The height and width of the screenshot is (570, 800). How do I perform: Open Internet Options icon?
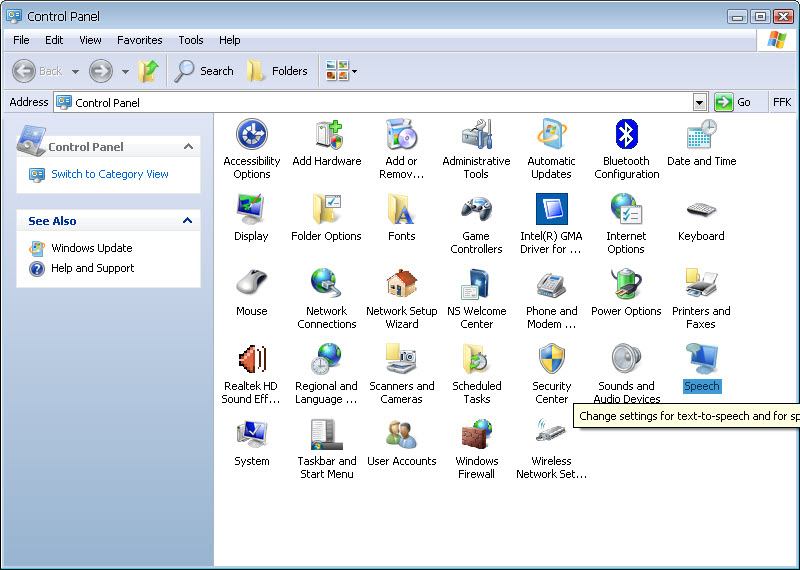[x=627, y=209]
